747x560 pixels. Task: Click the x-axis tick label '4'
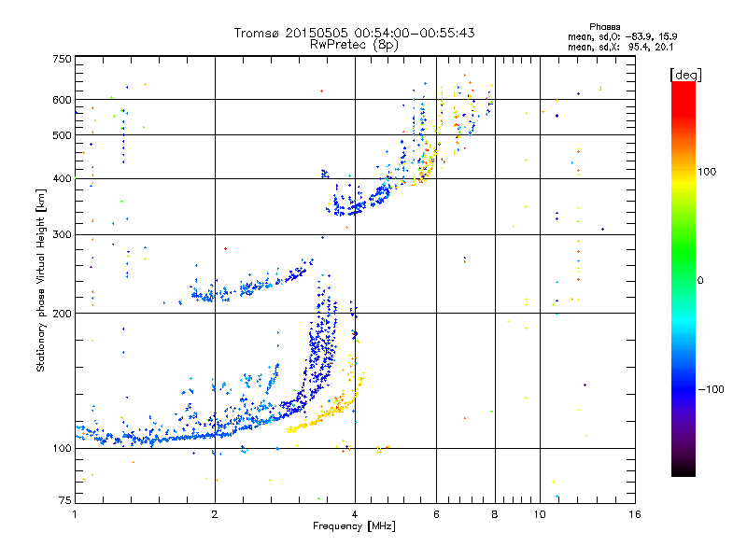pos(355,514)
